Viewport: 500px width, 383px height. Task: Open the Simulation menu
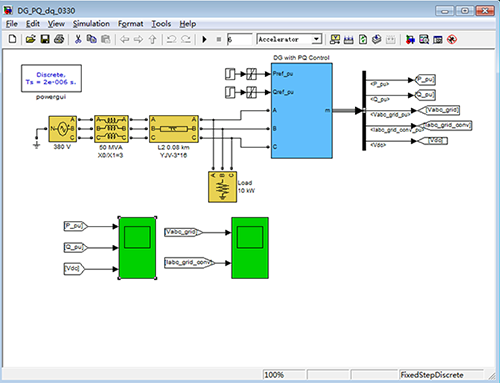coord(91,24)
